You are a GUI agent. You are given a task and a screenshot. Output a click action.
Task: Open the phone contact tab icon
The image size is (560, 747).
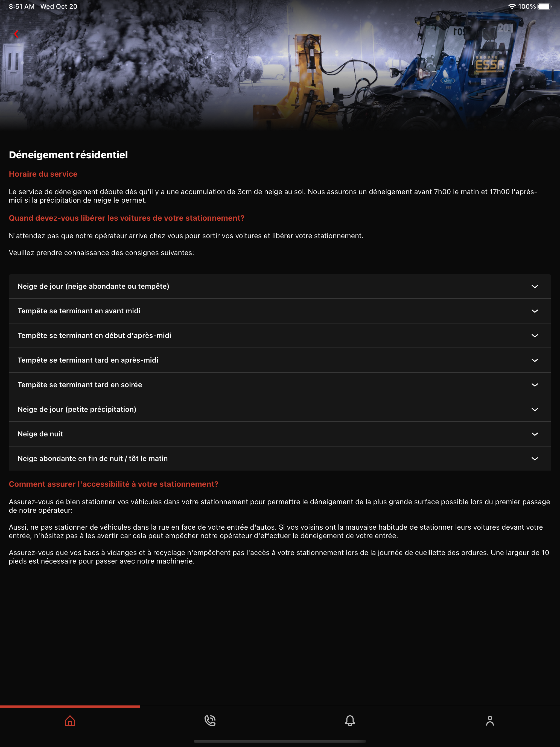click(210, 721)
